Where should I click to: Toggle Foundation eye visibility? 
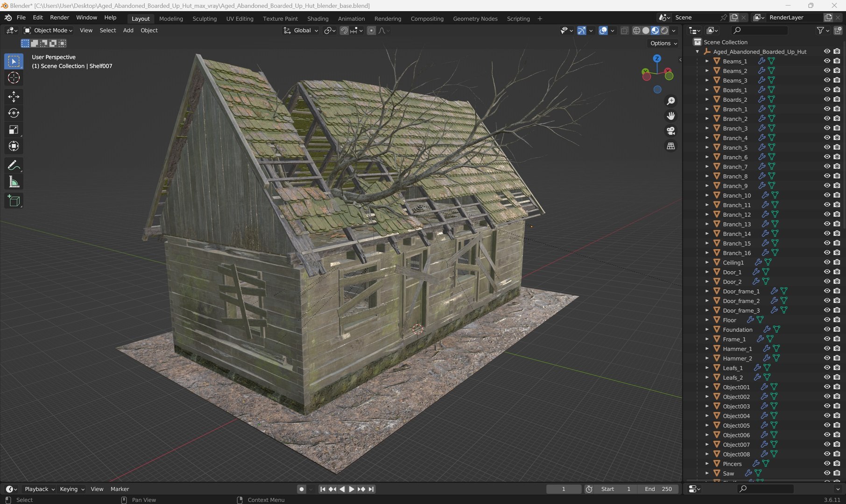[x=827, y=329]
